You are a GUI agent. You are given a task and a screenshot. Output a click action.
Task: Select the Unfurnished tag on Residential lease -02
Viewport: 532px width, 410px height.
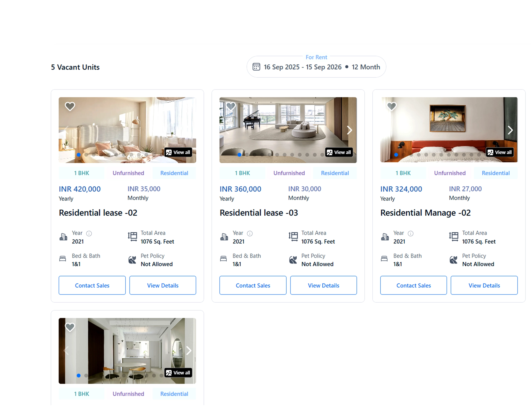coord(128,173)
